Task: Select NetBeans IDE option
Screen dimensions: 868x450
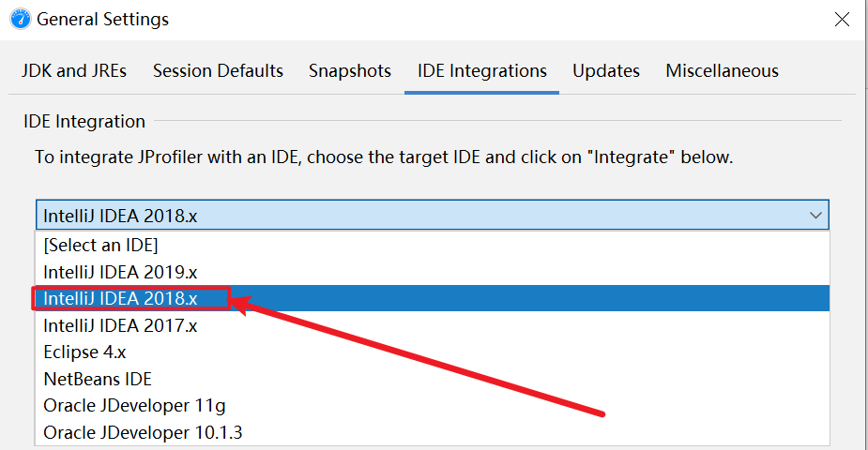Action: point(98,379)
